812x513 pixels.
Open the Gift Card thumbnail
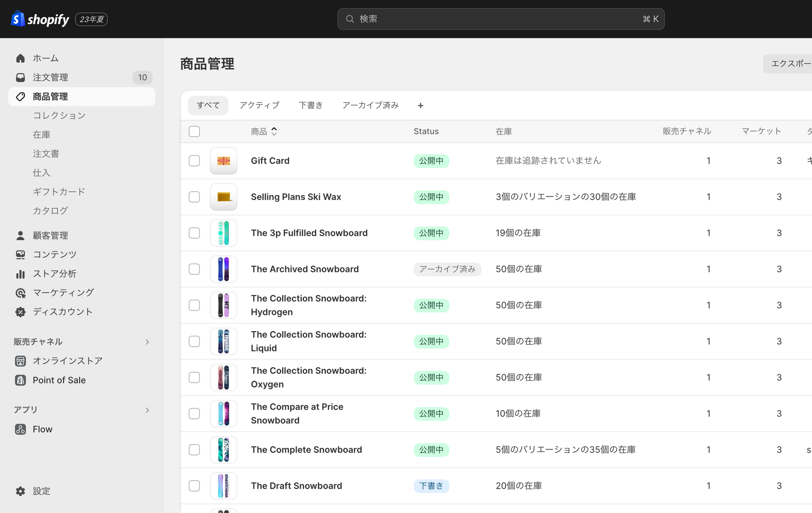[x=224, y=161]
